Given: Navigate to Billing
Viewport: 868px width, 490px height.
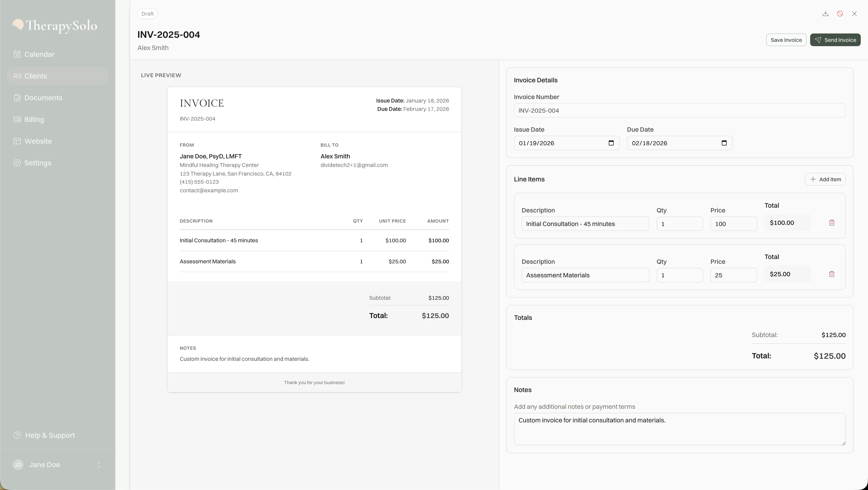Looking at the screenshot, I should click(x=34, y=119).
